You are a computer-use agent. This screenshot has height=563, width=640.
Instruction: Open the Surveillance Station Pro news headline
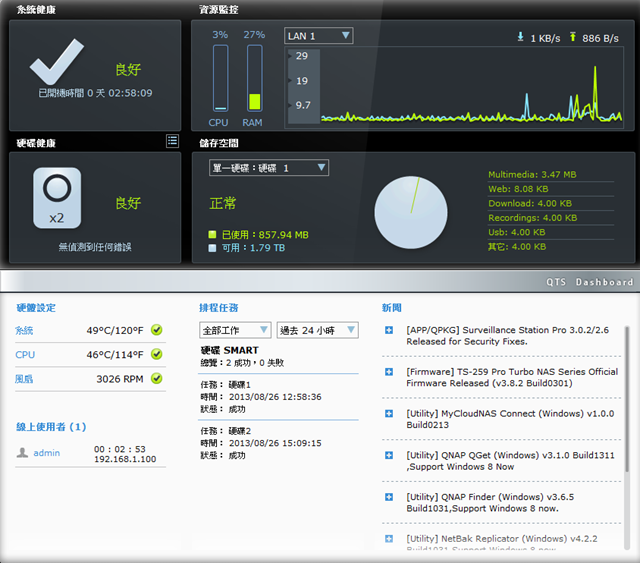point(507,336)
